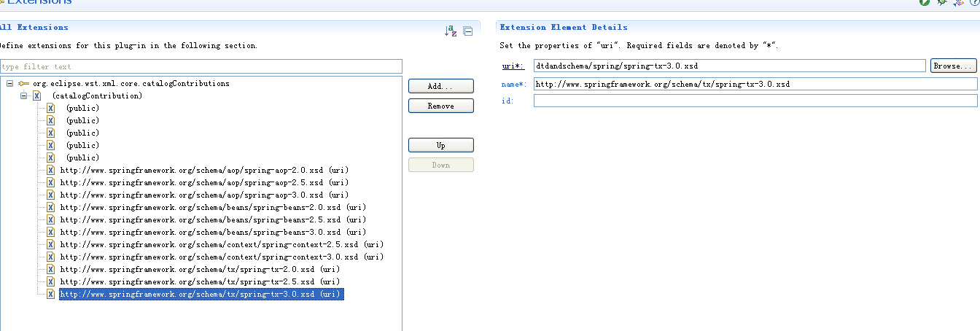The image size is (980, 331).
Task: Browse... for the uri file
Action: tap(954, 66)
